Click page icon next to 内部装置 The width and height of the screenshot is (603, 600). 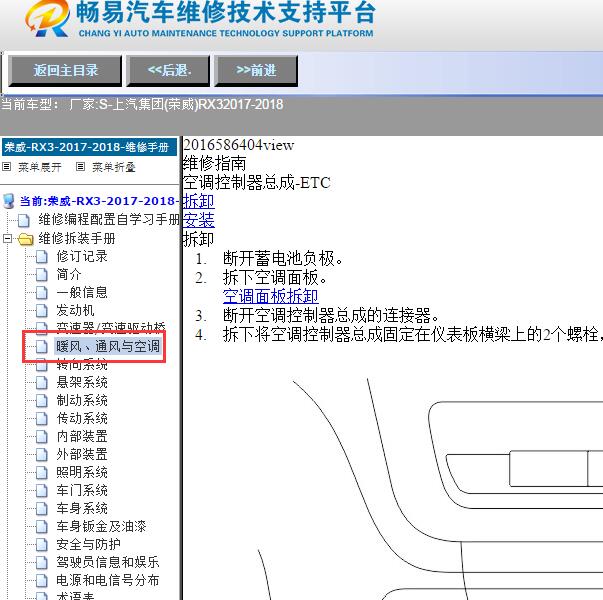click(x=42, y=437)
